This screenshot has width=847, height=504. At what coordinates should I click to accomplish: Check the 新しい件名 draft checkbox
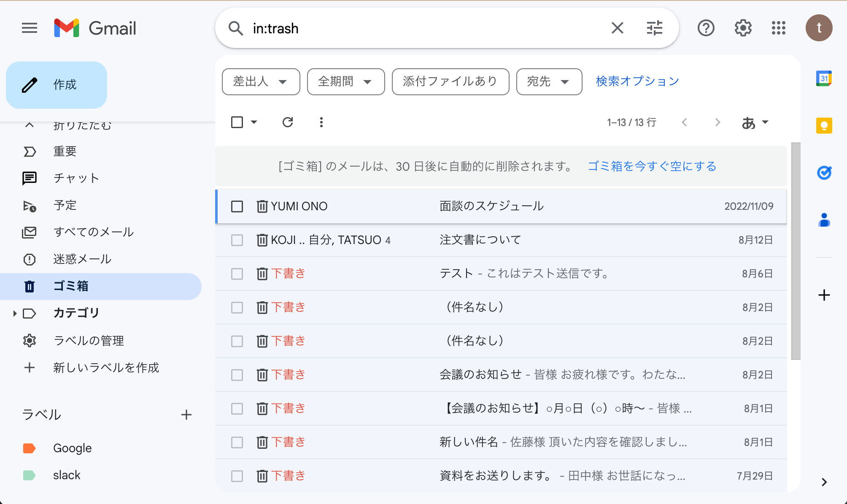click(x=237, y=442)
